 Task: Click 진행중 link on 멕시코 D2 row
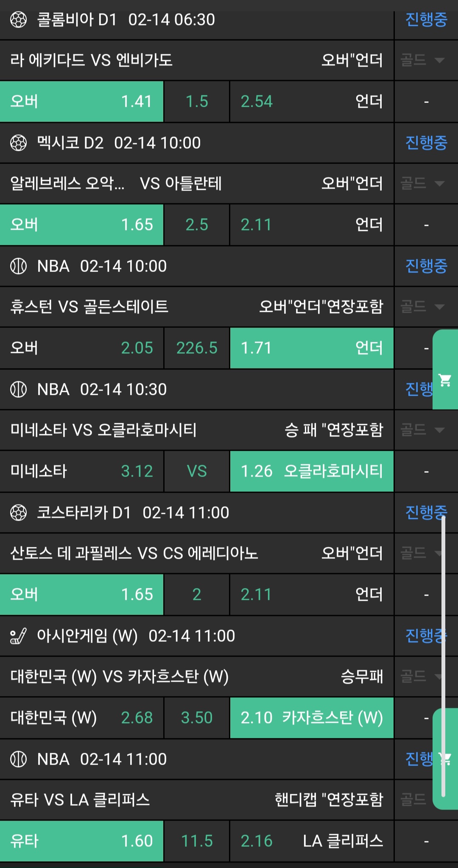tap(426, 143)
